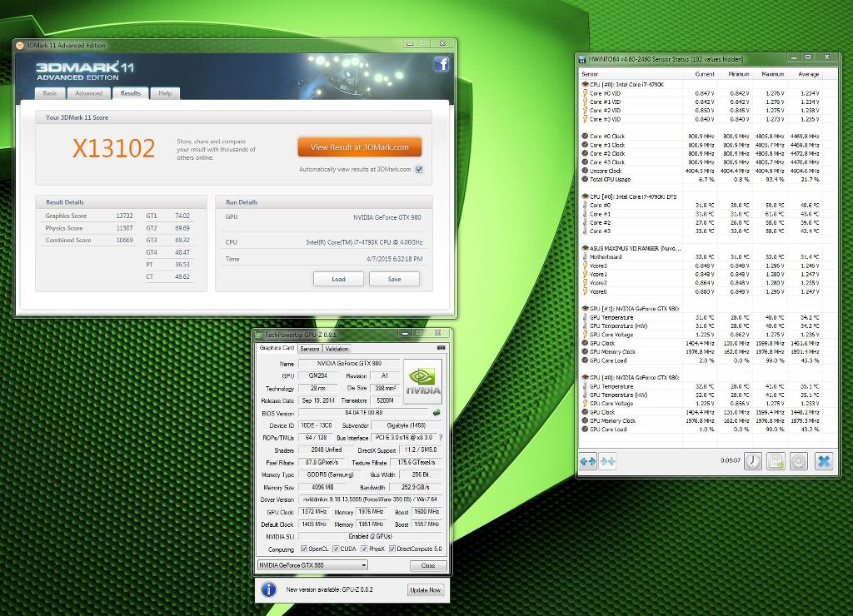Open the Validation tab in GPU-Z

(x=337, y=349)
